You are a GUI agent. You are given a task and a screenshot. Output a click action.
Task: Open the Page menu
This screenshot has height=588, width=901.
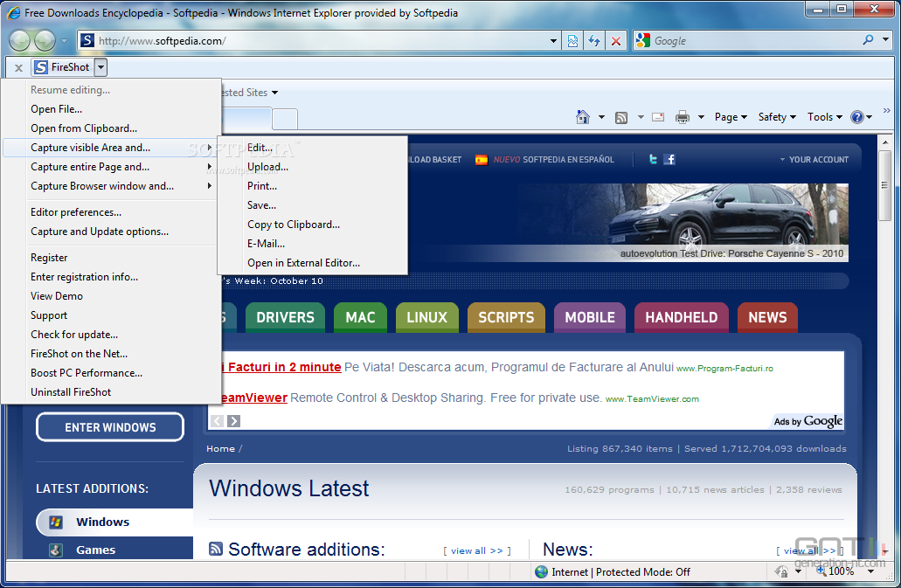pyautogui.click(x=731, y=117)
